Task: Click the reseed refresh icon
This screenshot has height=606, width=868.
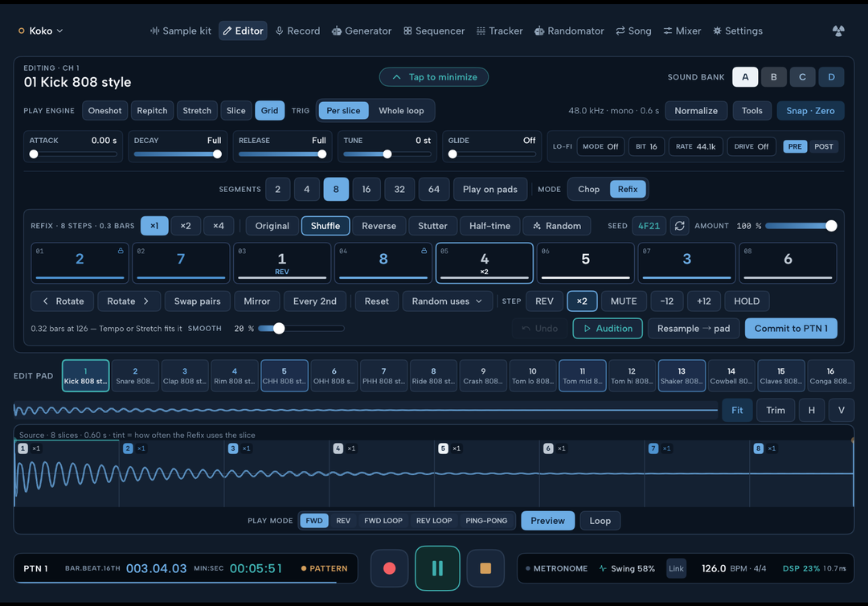Action: 680,226
